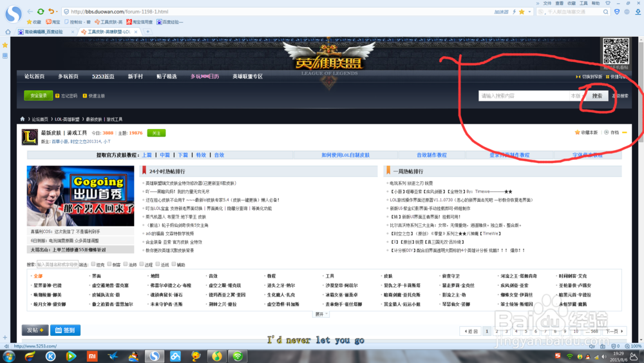The image size is (644, 363).
Task: Open the Windows Start button
Action: coord(8,357)
